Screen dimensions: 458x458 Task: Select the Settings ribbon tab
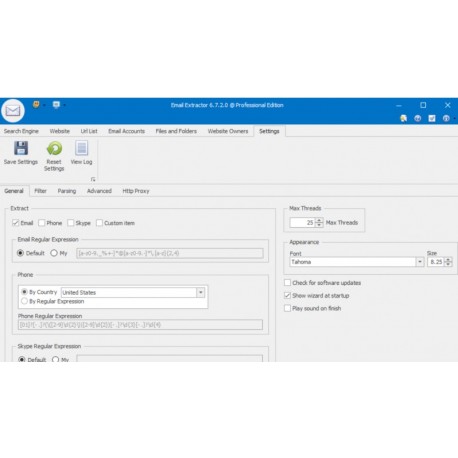click(x=269, y=131)
